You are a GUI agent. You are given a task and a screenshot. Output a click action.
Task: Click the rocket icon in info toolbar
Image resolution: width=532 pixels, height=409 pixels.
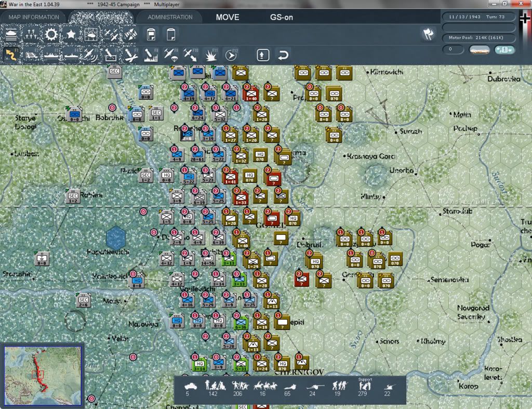point(130,34)
